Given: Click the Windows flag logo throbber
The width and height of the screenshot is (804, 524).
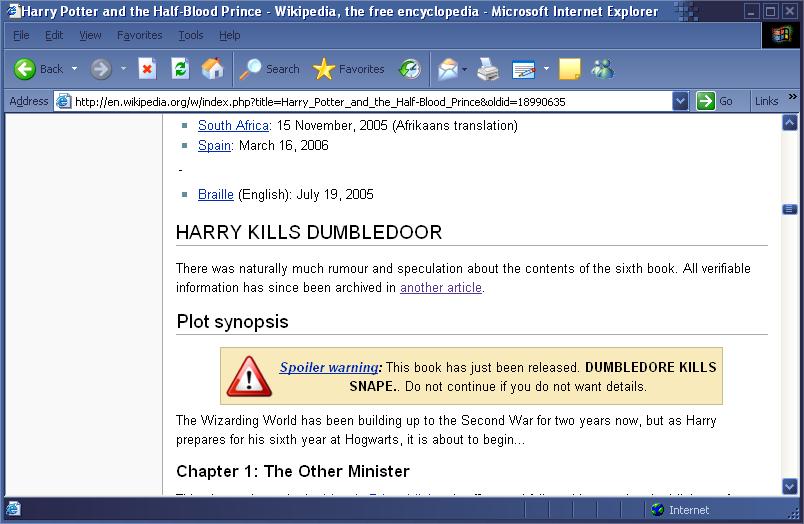Looking at the screenshot, I should pos(781,35).
